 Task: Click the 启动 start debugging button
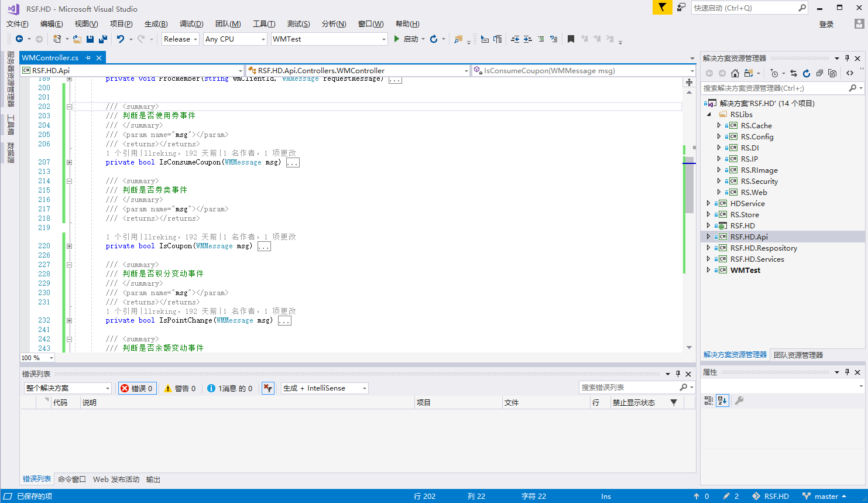click(x=406, y=39)
